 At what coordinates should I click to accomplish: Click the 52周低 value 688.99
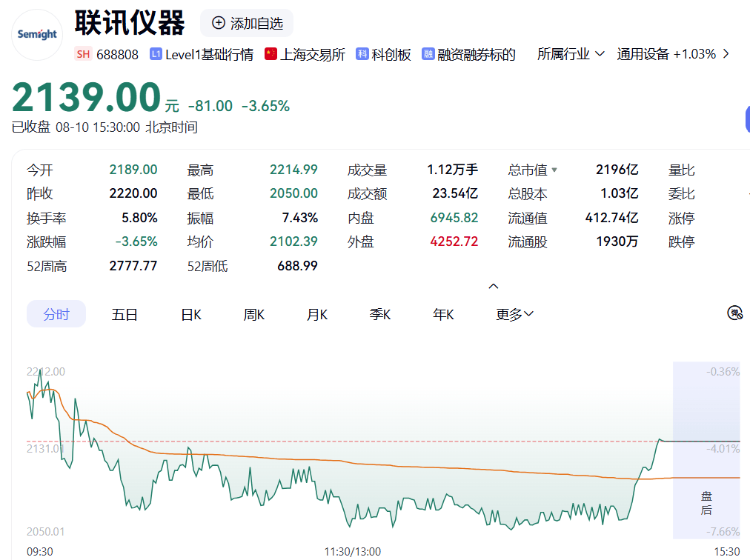click(x=297, y=266)
